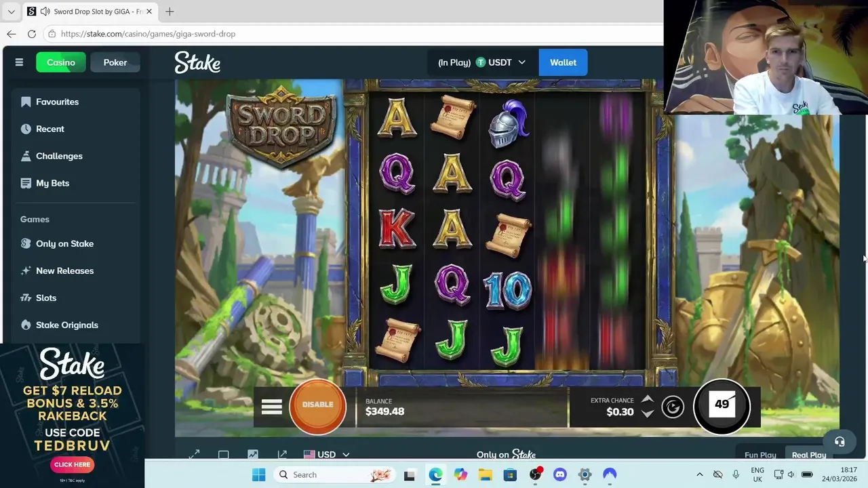This screenshot has height=488, width=868.
Task: Open volume control in system tray
Action: point(790,474)
